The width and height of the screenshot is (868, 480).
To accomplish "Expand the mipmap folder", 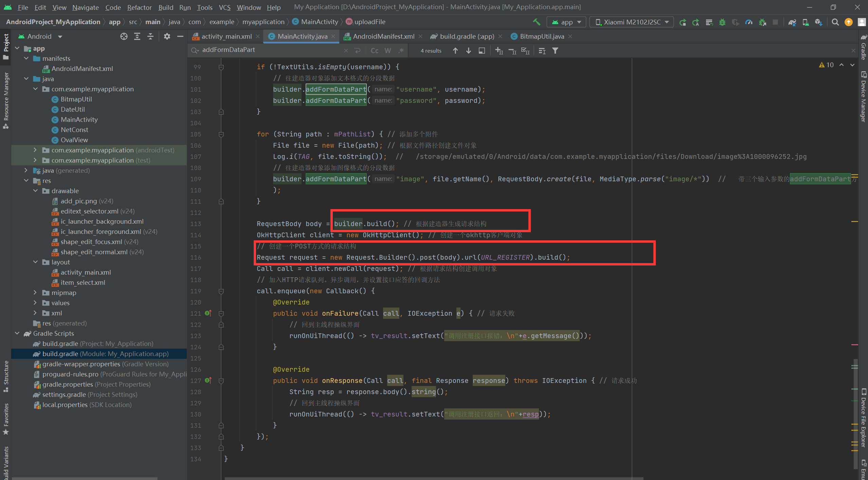I will click(35, 293).
